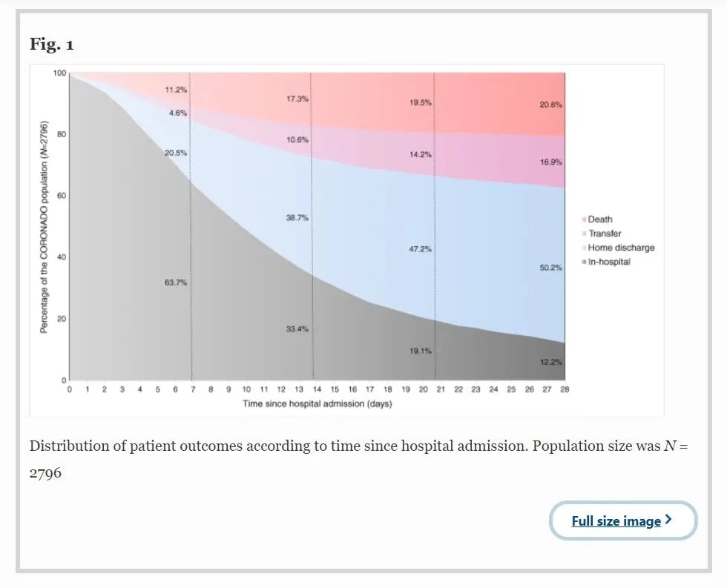Click the chevron arrow beside Full size image

click(669, 520)
